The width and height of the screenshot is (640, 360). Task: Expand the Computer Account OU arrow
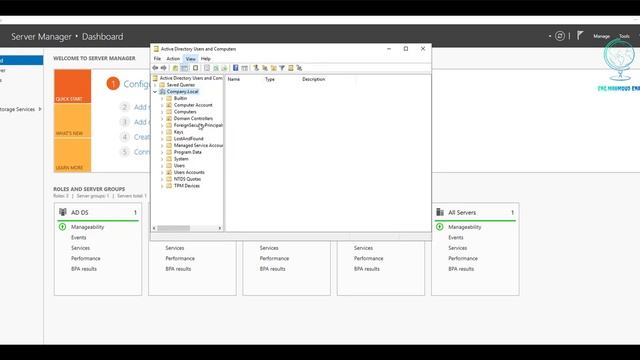point(162,105)
